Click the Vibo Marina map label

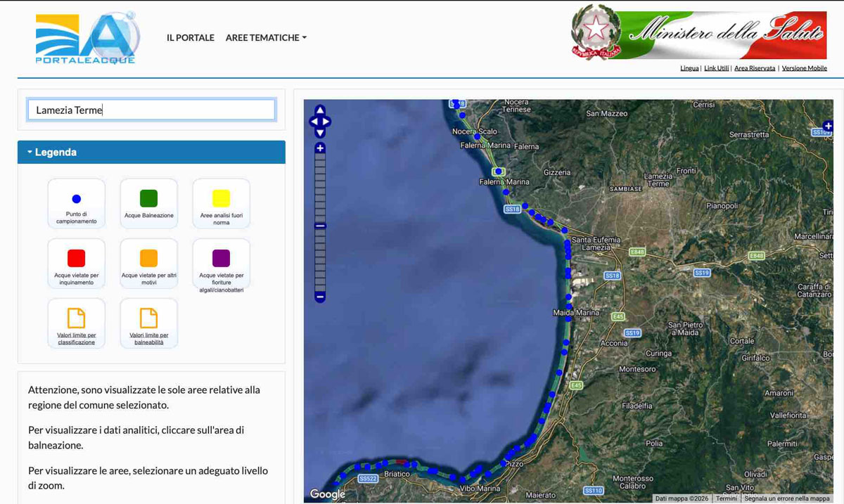coord(480,489)
